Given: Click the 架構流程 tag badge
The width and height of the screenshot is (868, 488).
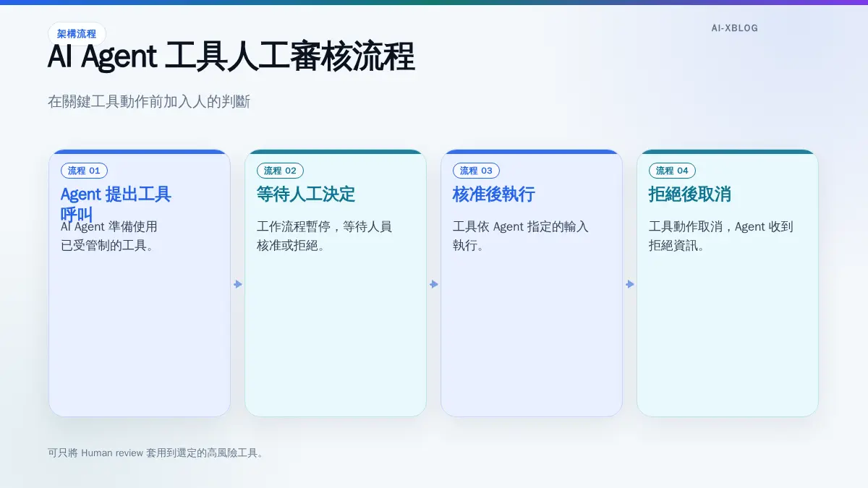Looking at the screenshot, I should [x=77, y=34].
